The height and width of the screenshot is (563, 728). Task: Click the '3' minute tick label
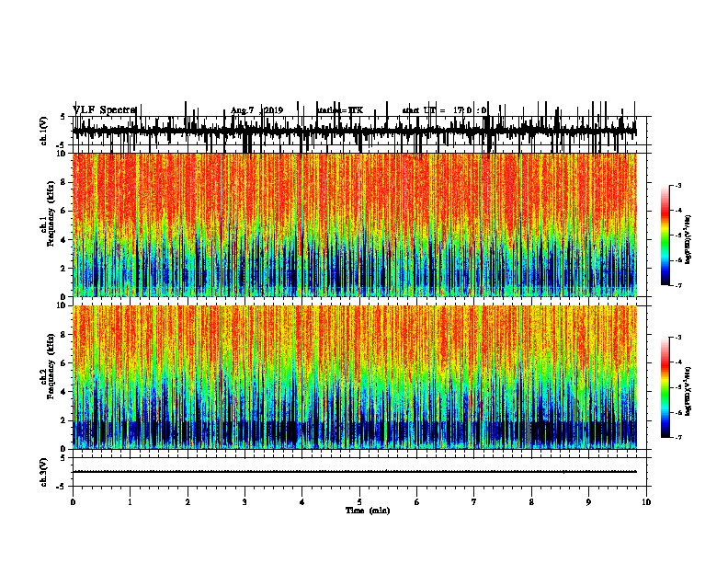[245, 502]
